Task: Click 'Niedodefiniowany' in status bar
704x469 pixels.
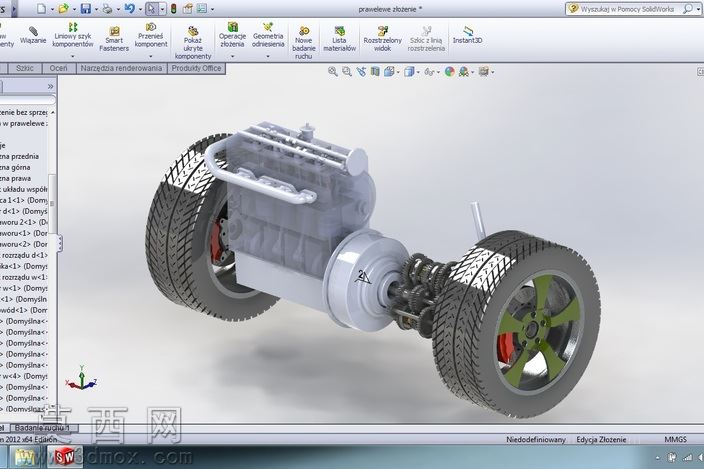Action: tap(536, 439)
